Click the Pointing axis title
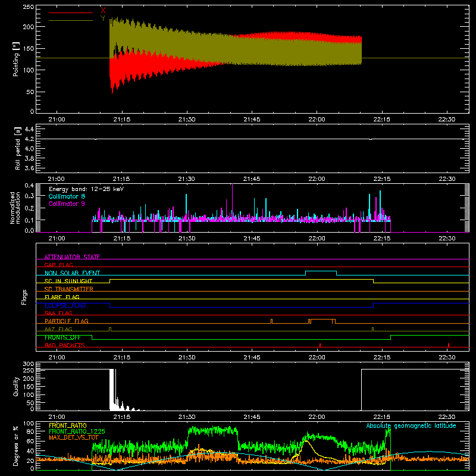Viewport: 476px width, 476px height. click(x=16, y=59)
